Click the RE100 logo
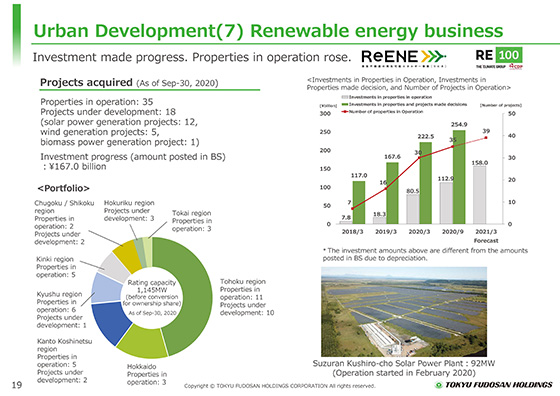This screenshot has height=396, width=560. click(x=499, y=58)
